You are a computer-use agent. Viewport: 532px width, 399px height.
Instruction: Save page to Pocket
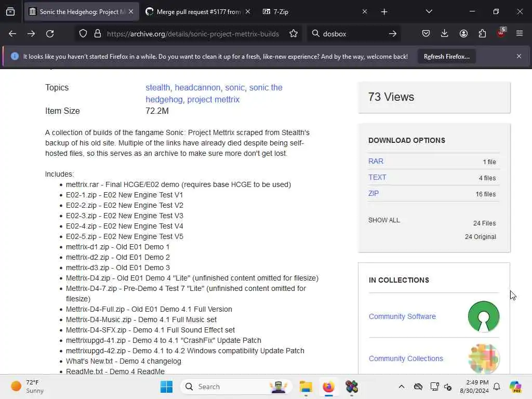(426, 33)
